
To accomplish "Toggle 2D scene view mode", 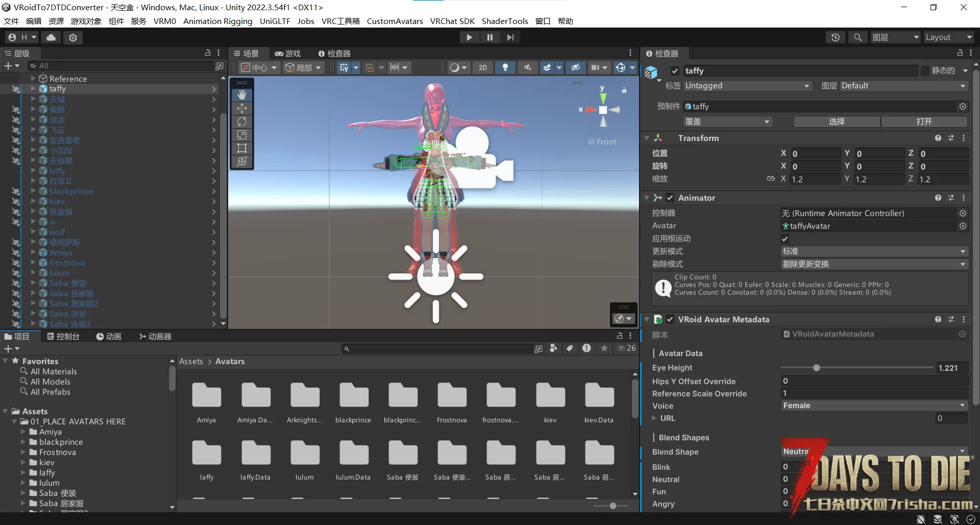I will (482, 67).
